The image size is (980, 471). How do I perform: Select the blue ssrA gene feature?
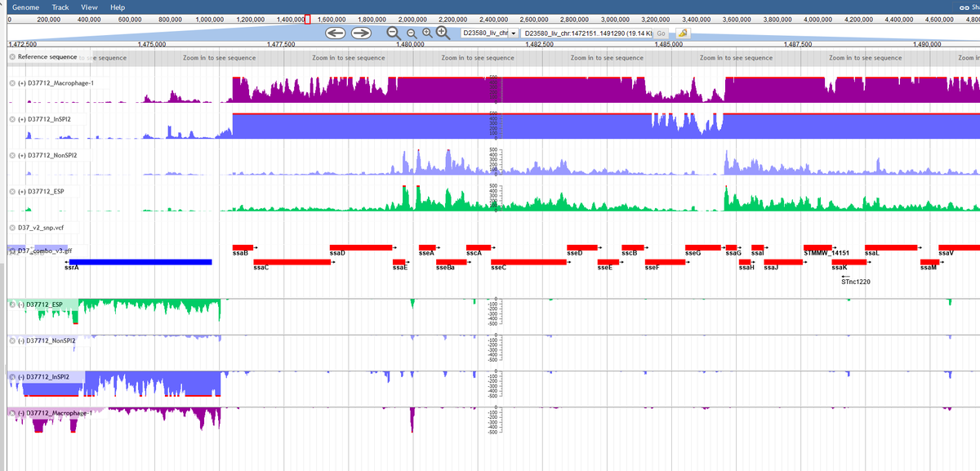click(x=140, y=262)
